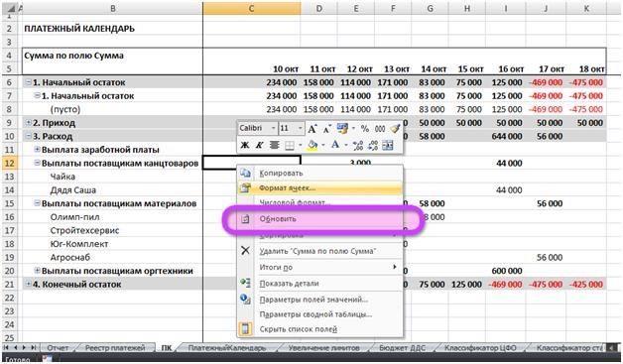Collapse Выплаты поставщикам канцтоваров
The image size is (623, 364).
(38, 163)
